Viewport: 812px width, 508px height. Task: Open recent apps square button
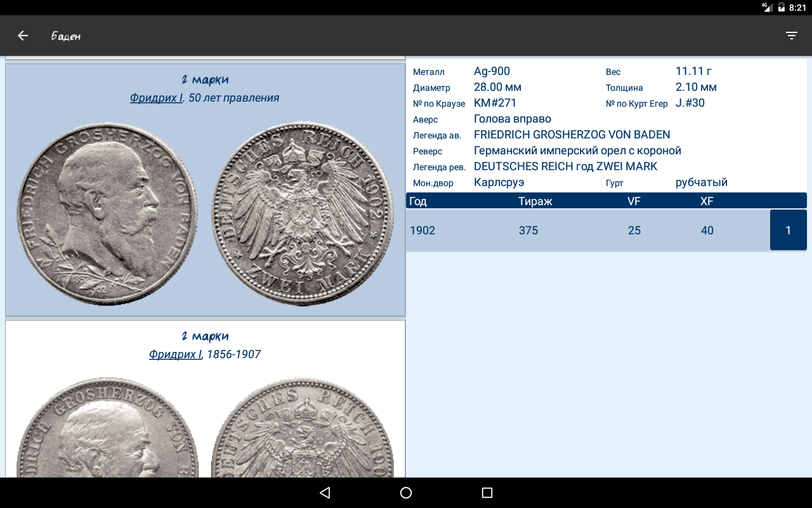click(487, 493)
